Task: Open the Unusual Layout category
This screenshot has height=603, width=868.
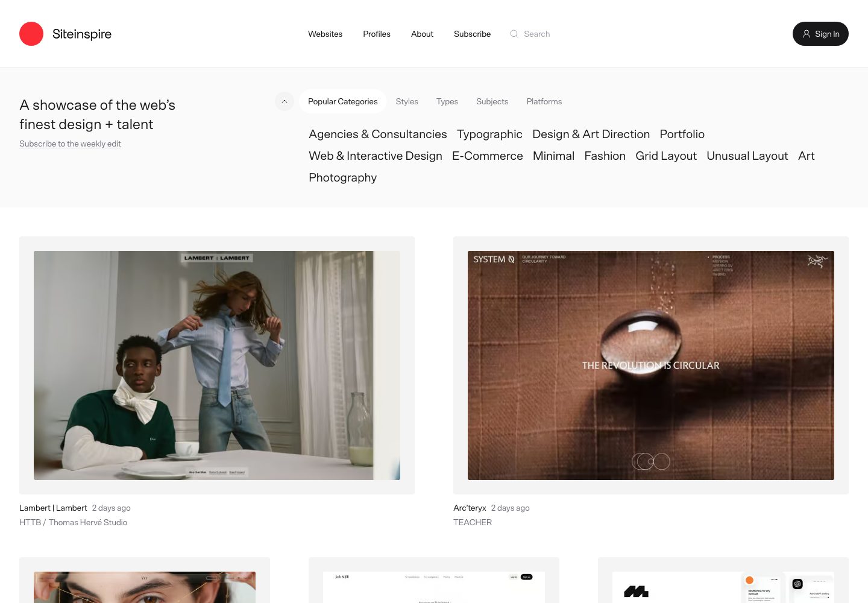Action: coord(747,156)
